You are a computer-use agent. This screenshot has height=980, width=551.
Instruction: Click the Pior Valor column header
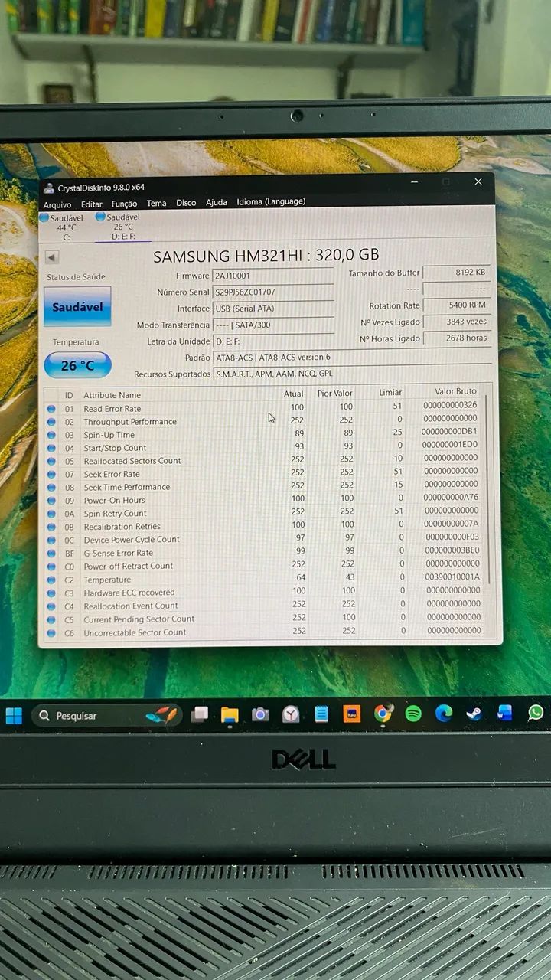pos(335,393)
